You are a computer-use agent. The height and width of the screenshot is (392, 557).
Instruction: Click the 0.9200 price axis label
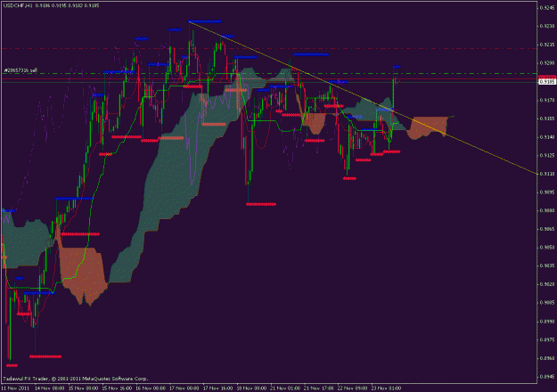coord(547,63)
